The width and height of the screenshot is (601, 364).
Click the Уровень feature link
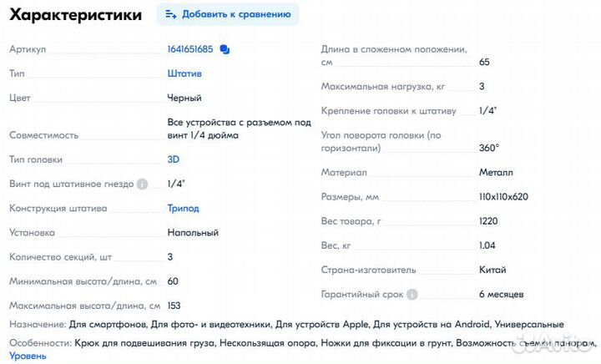click(x=28, y=356)
